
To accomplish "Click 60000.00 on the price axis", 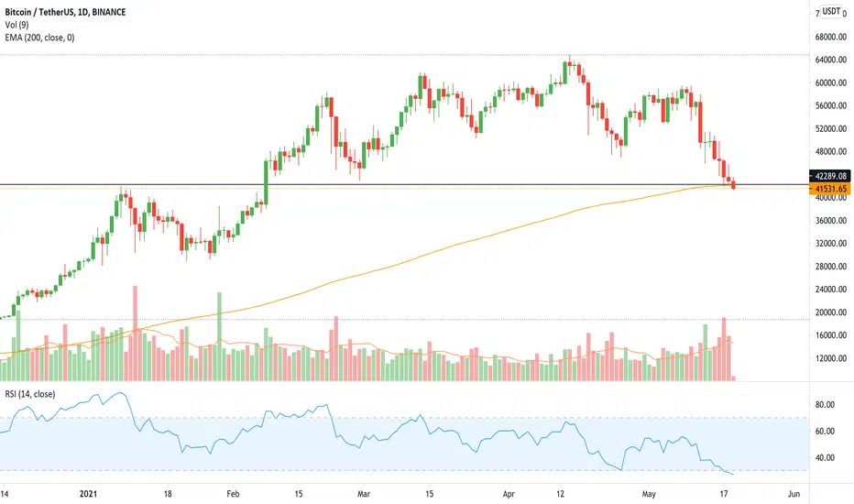I will [830, 82].
